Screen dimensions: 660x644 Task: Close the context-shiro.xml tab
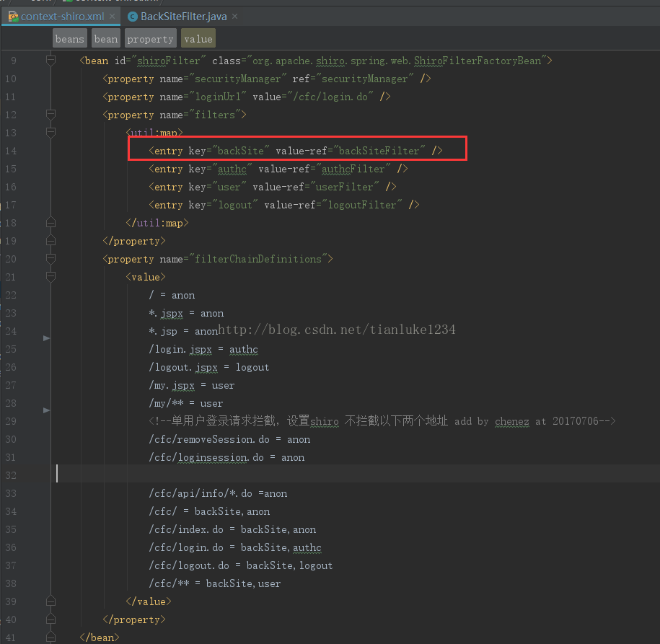click(112, 17)
